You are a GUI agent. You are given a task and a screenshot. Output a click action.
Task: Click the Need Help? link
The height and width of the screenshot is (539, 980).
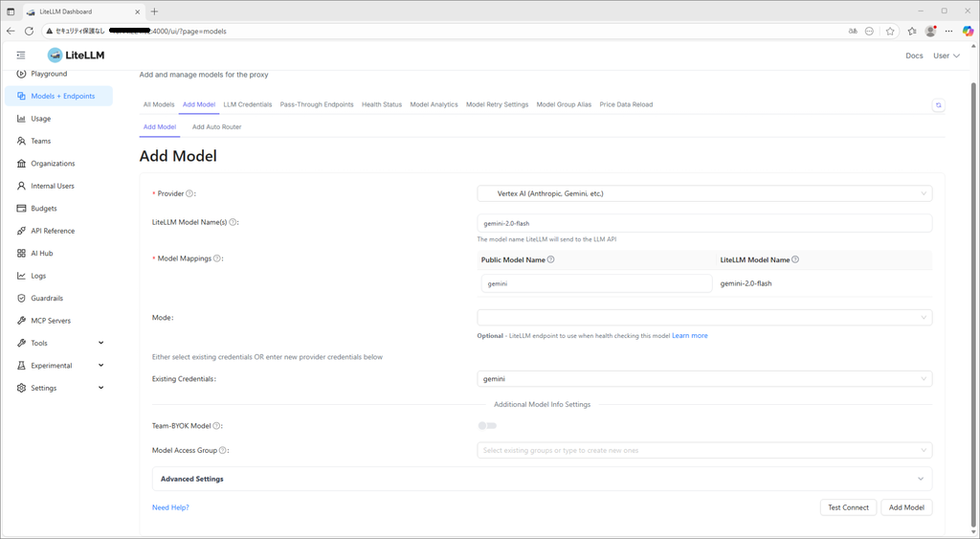(170, 507)
